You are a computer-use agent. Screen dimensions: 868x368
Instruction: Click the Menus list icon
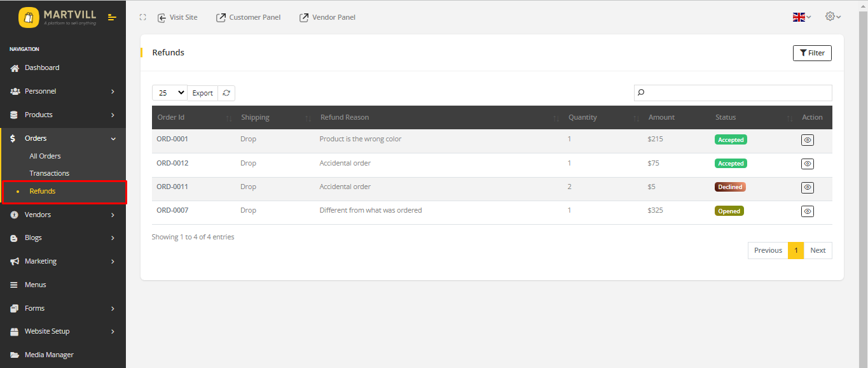15,285
